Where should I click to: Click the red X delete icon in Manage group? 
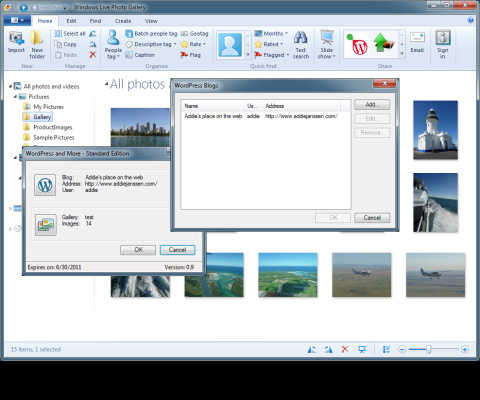[x=93, y=55]
